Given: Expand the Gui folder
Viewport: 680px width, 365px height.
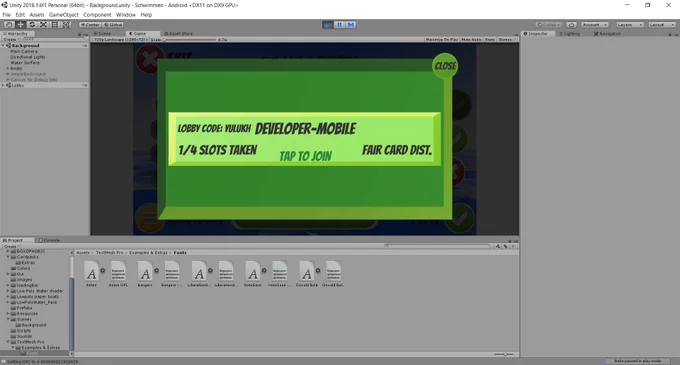Looking at the screenshot, I should click(8, 274).
